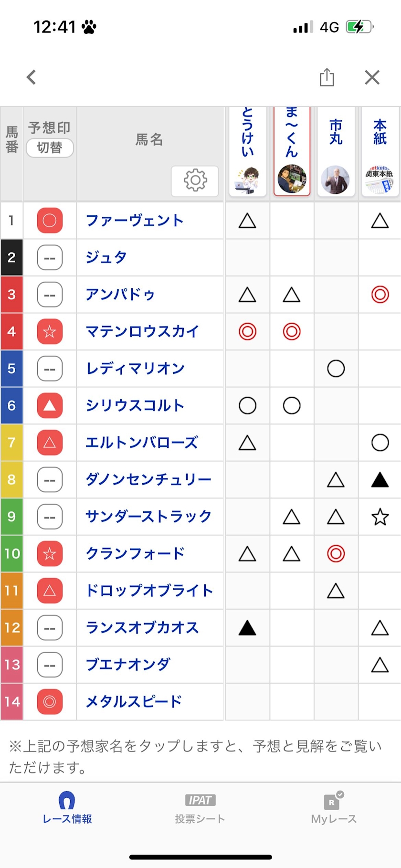Open the share icon in top bar
The image size is (401, 868).
coord(327,77)
